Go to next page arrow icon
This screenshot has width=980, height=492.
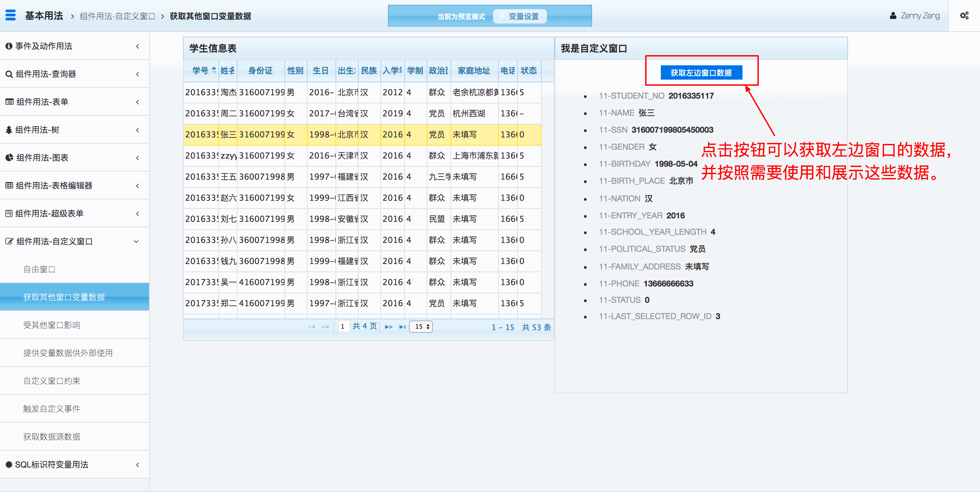[388, 327]
